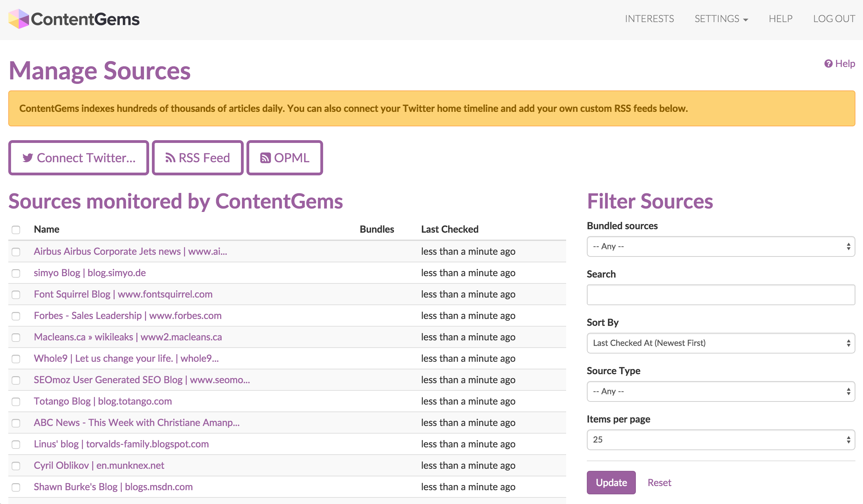The height and width of the screenshot is (504, 863).
Task: Check the simyo Blog row checkbox
Action: pos(16,273)
